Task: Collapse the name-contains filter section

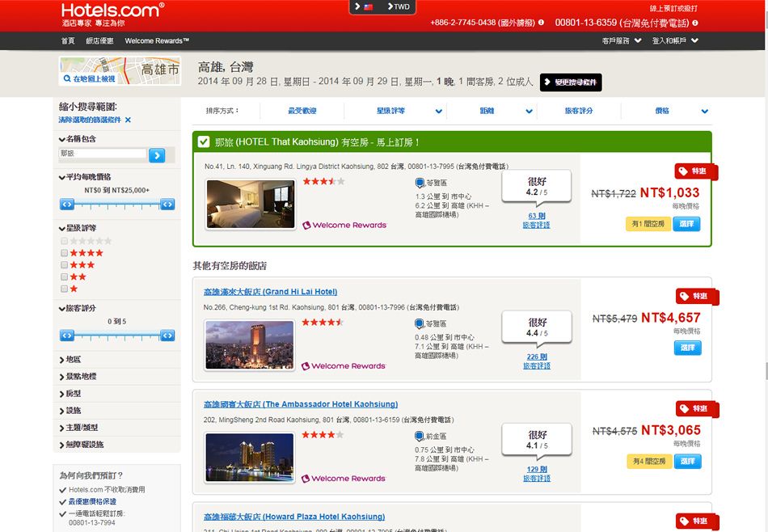Action: click(x=78, y=139)
